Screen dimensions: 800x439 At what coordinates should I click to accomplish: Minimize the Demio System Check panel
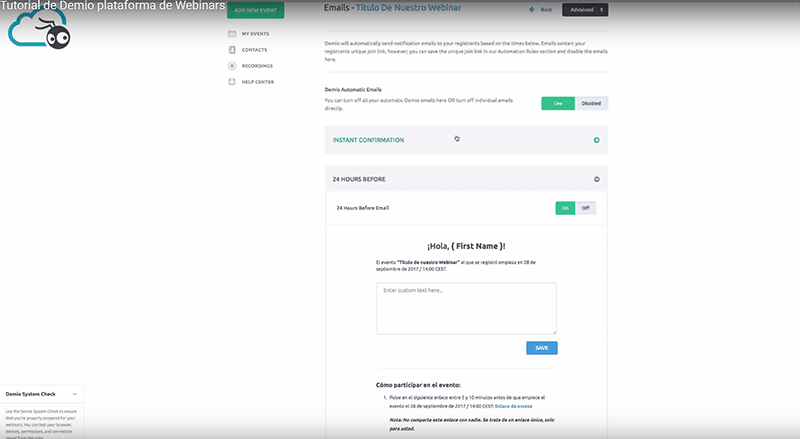(x=75, y=394)
